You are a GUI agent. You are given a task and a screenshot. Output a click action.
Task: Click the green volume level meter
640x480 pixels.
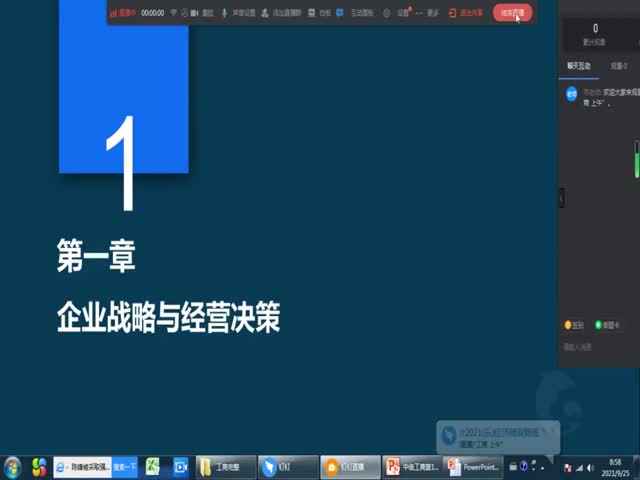pos(636,159)
